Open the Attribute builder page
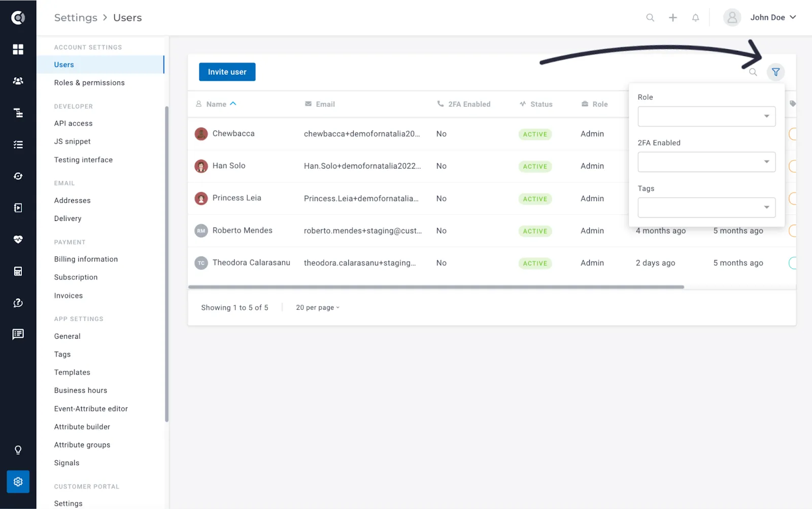The width and height of the screenshot is (812, 509). coord(82,427)
